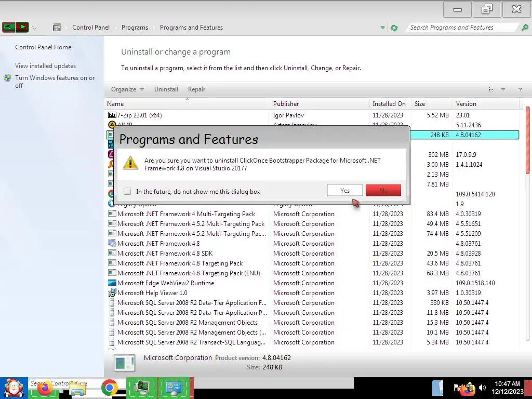The image size is (532, 399).
Task: Click the red No button
Action: [383, 190]
